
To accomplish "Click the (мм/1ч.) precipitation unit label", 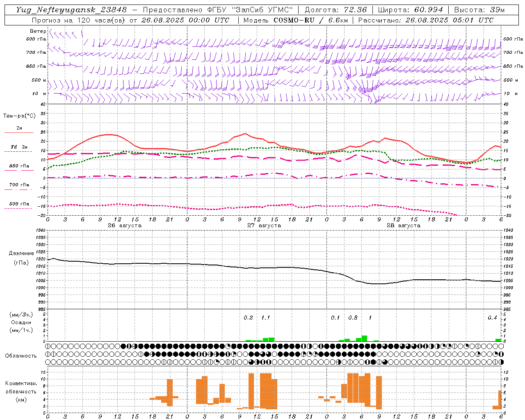I will [21, 330].
